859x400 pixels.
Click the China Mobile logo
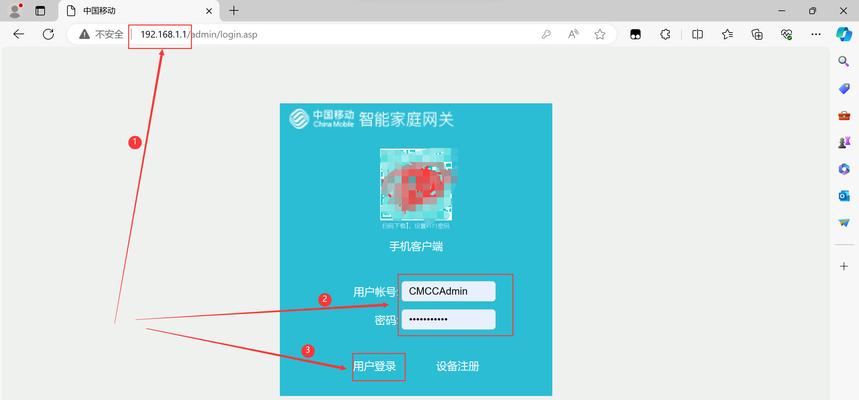(x=322, y=118)
